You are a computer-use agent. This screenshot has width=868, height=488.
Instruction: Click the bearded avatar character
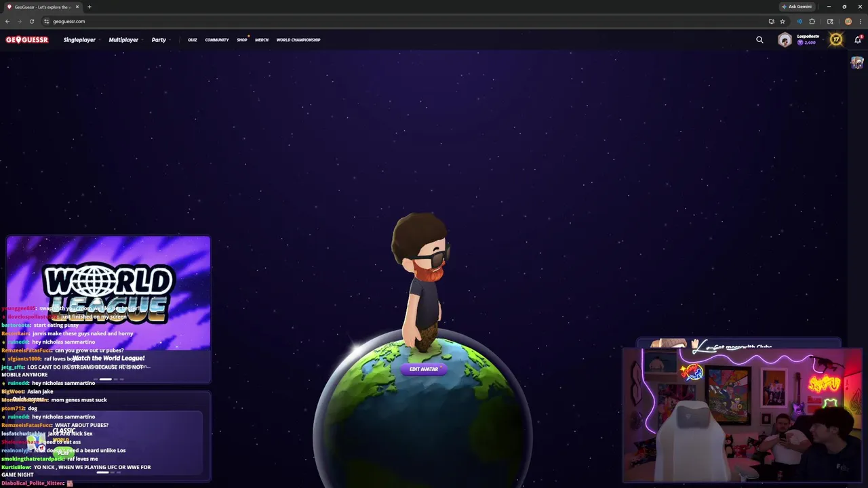(x=422, y=283)
